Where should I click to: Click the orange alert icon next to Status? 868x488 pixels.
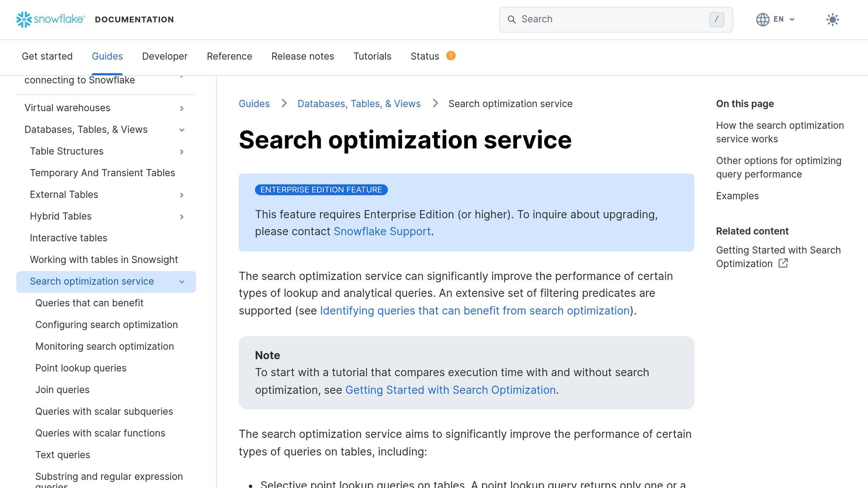[451, 55]
